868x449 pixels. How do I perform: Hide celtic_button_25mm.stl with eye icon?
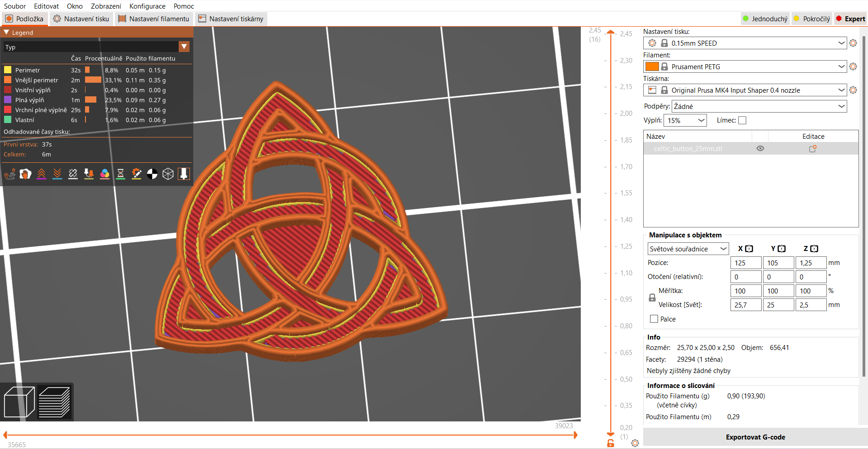(x=760, y=148)
